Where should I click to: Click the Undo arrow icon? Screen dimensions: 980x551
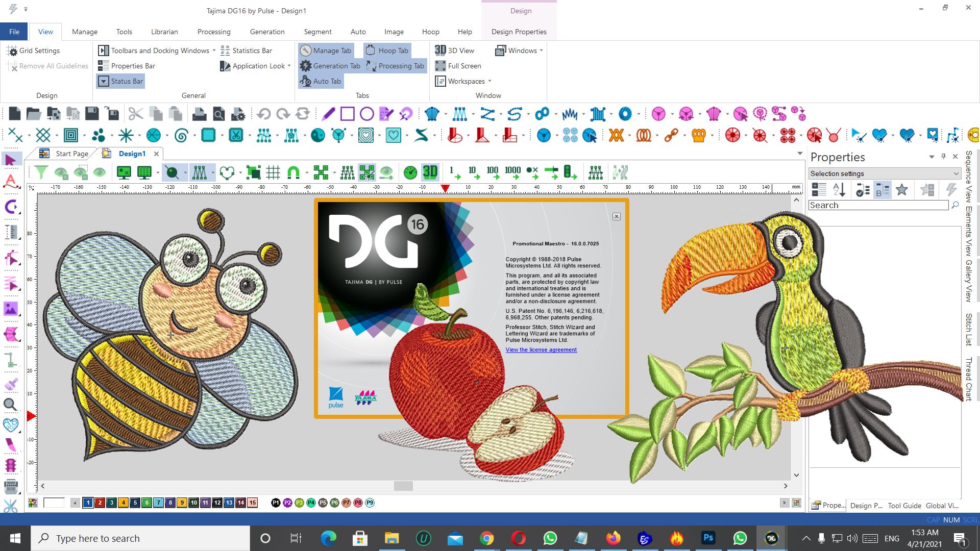pyautogui.click(x=264, y=114)
